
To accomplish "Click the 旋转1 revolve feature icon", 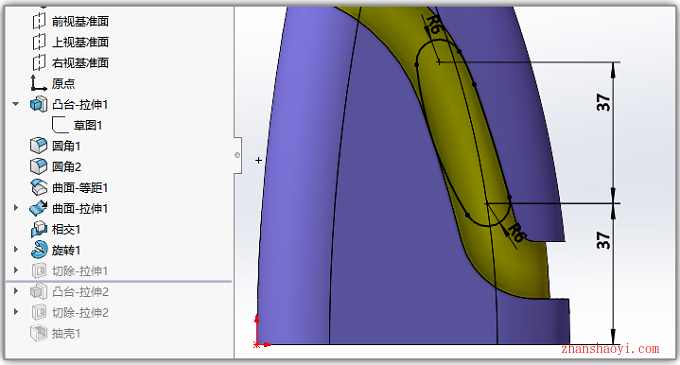I will click(39, 250).
